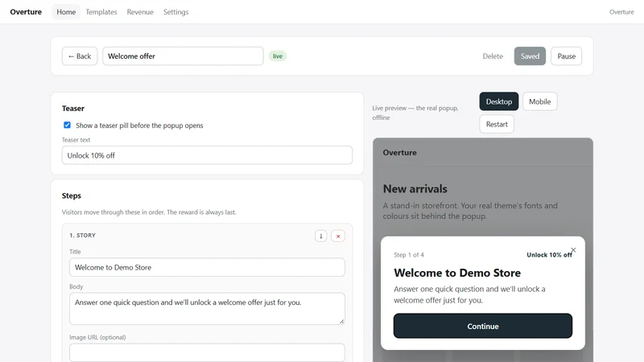644x362 pixels.
Task: Click the Saved button
Action: point(530,56)
